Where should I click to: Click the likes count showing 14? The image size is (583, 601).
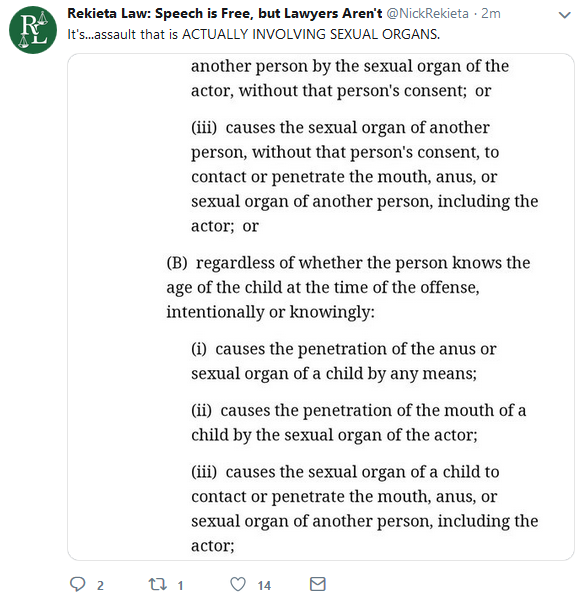[264, 586]
